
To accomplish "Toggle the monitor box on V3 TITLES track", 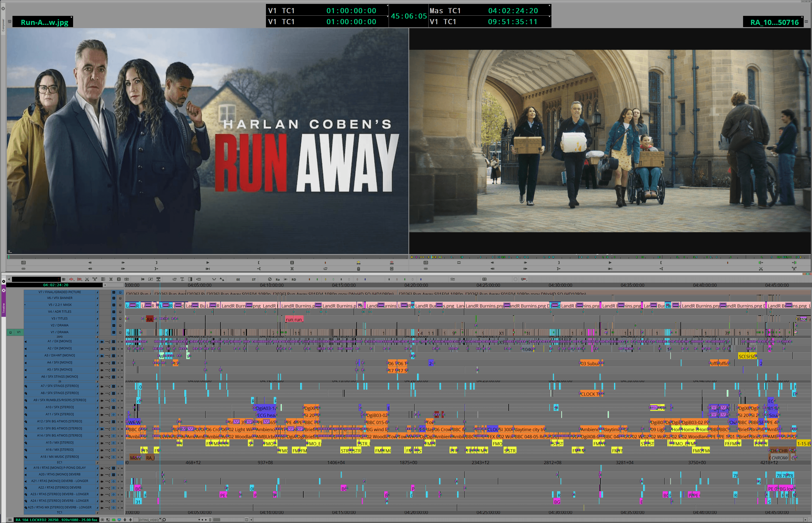I will tap(120, 319).
